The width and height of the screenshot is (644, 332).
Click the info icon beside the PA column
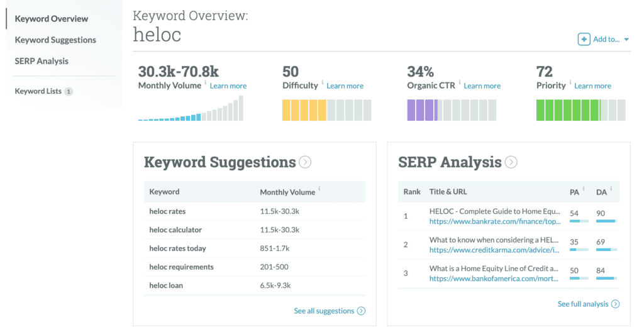(583, 189)
